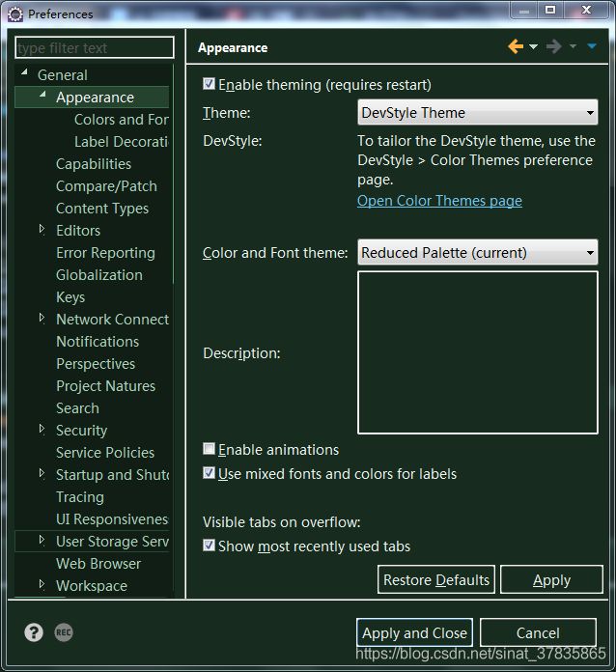616x672 pixels.
Task: Select the Appearance tree item
Action: click(95, 98)
